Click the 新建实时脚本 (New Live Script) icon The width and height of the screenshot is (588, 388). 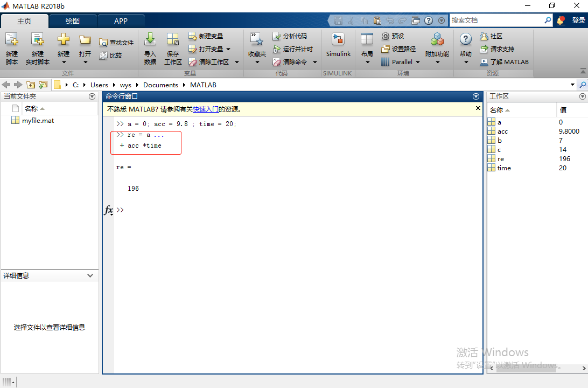tap(38, 39)
